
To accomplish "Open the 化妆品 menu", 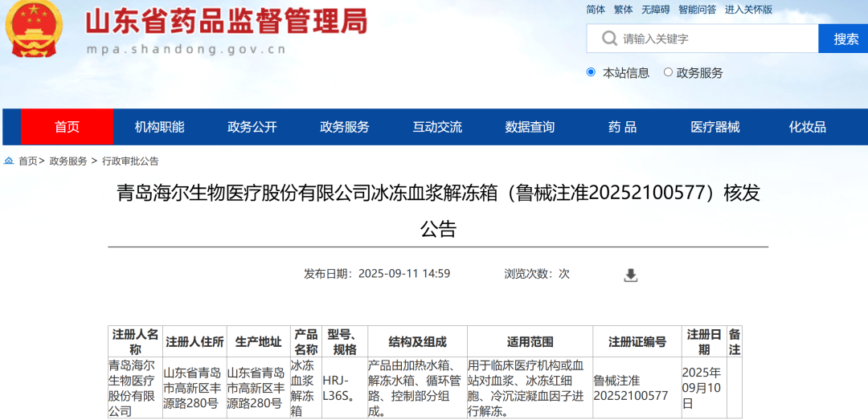I will [807, 127].
